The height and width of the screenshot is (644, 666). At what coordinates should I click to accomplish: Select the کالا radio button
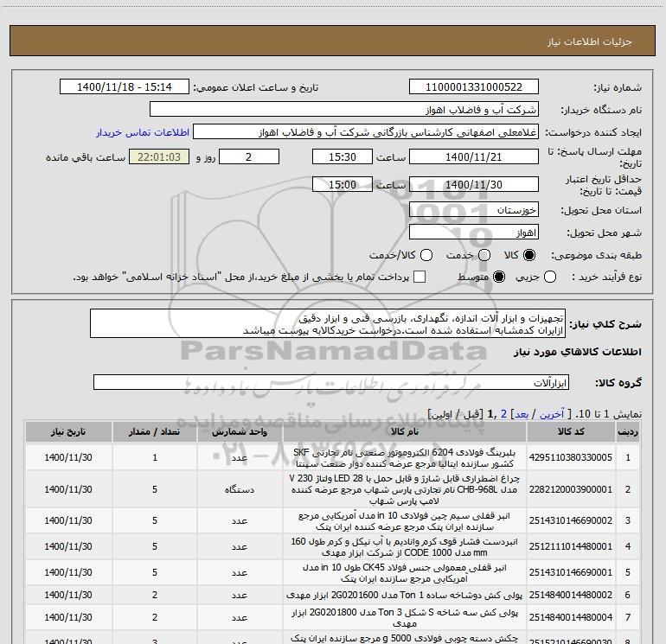pos(529,255)
